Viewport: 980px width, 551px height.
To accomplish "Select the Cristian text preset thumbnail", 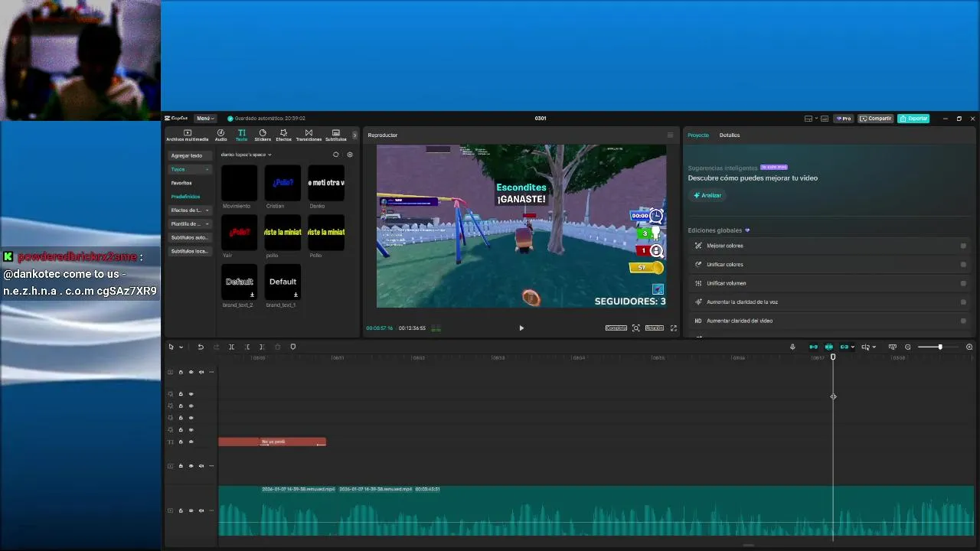I will click(283, 183).
